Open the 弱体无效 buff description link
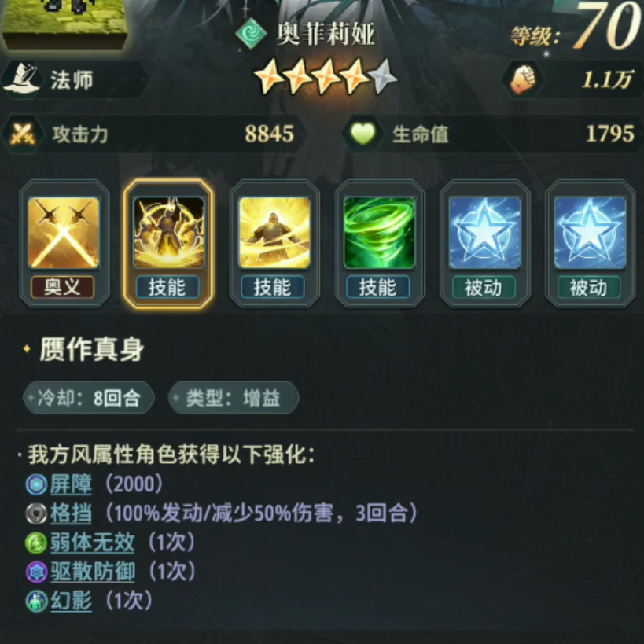This screenshot has width=644, height=644. pyautogui.click(x=92, y=543)
